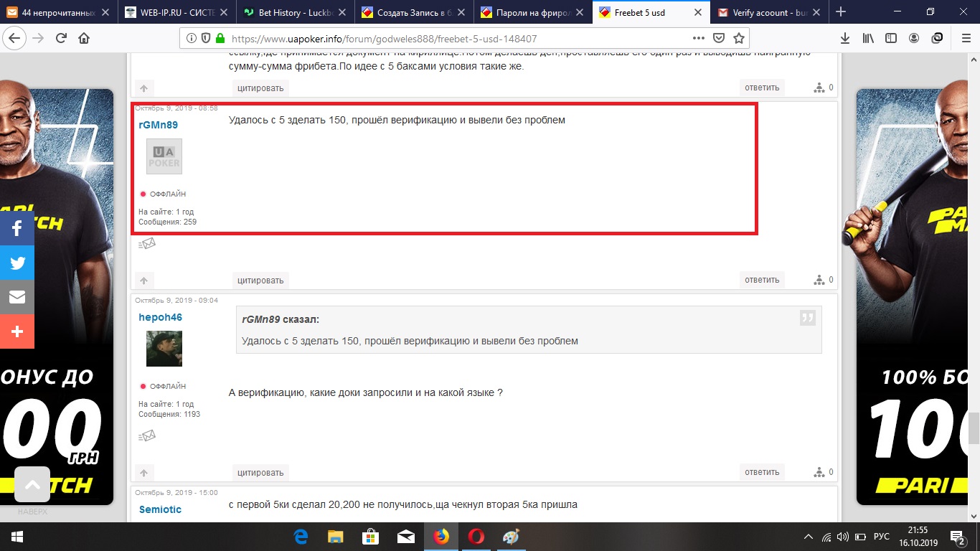Image resolution: width=980 pixels, height=551 pixels.
Task: Open the Firefox account icon
Action: 914,38
